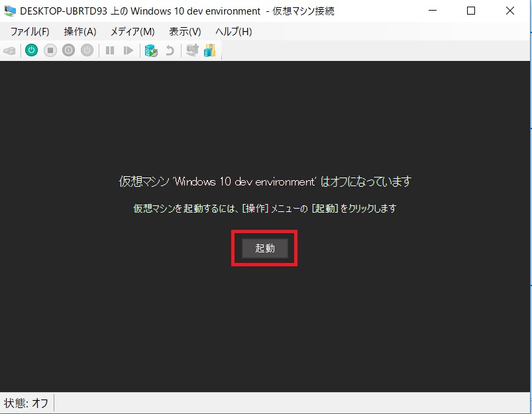This screenshot has width=532, height=414.
Task: Click the Shut Down toolbar icon
Action: tap(68, 50)
